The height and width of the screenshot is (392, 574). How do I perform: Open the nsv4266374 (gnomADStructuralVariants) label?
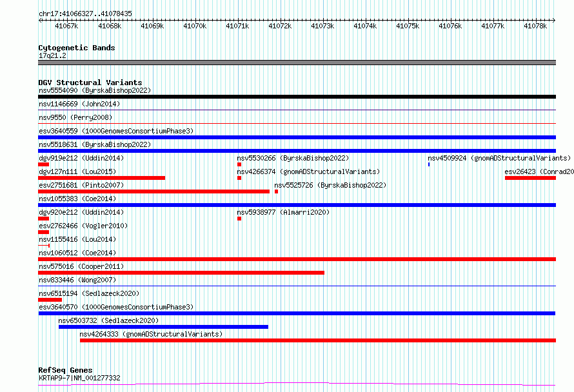(308, 171)
